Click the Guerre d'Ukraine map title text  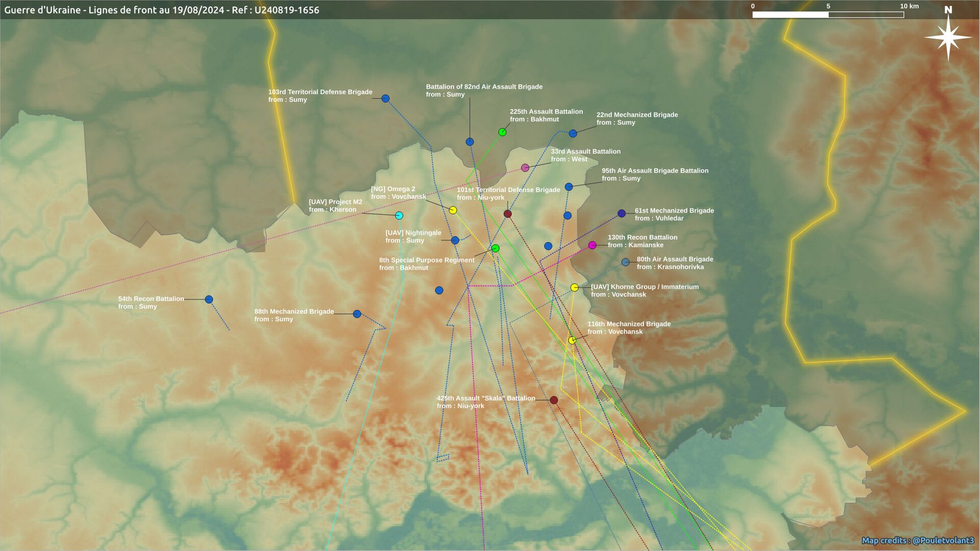tap(161, 10)
